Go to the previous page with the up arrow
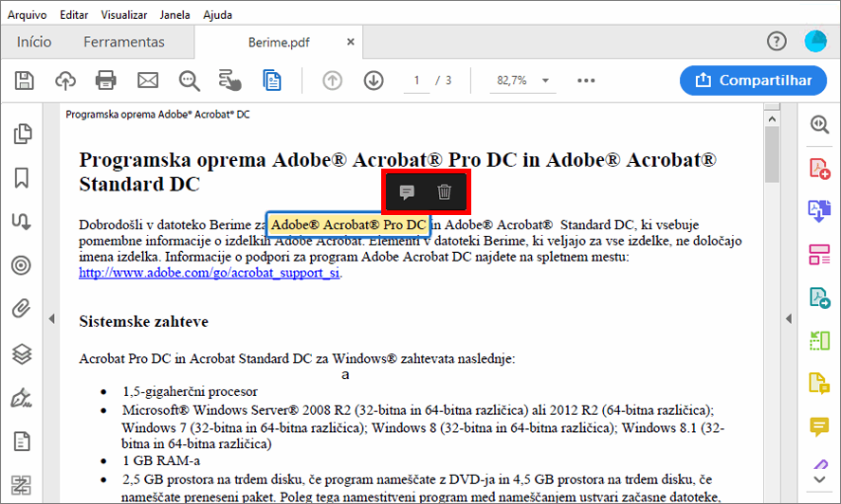841x504 pixels. (333, 81)
